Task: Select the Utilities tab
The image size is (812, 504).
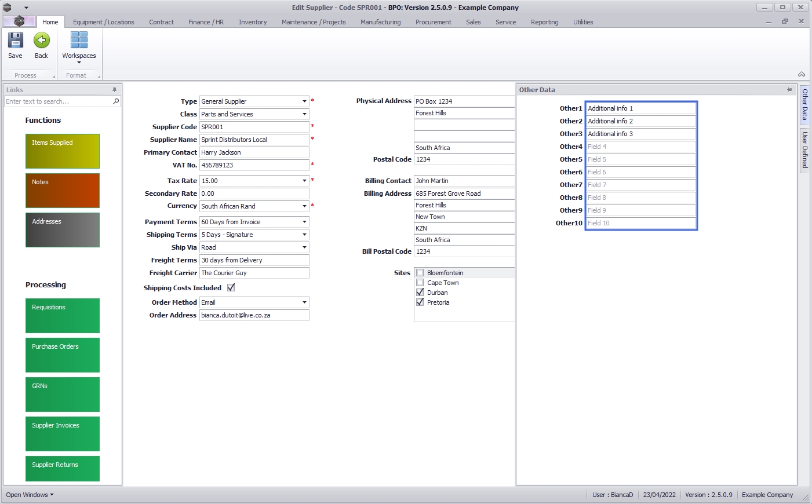Action: point(583,22)
